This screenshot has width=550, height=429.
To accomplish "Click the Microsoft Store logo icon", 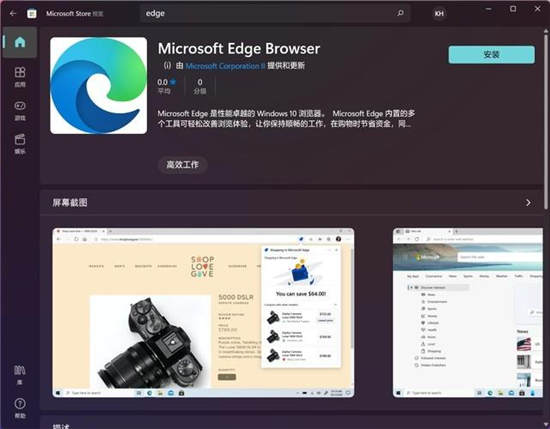I will [32, 13].
